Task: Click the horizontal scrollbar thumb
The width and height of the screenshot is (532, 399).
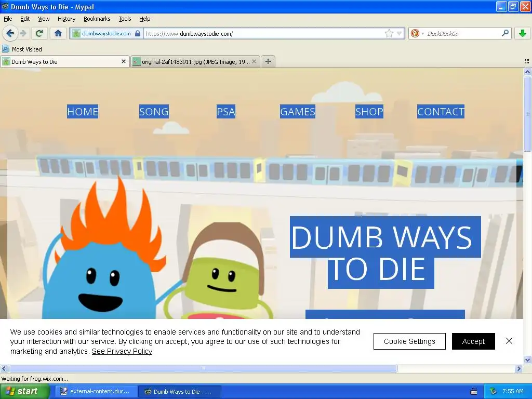Action: click(x=203, y=368)
